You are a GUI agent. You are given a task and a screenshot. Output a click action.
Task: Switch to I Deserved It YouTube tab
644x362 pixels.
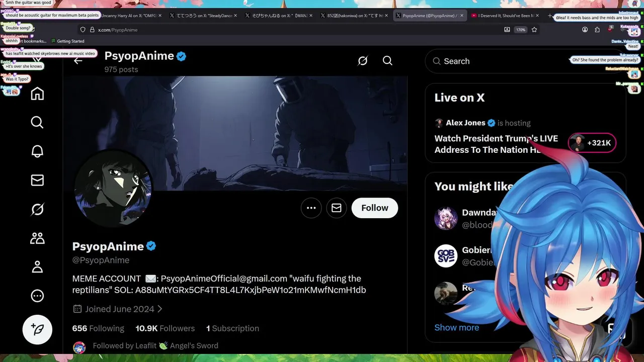[505, 16]
